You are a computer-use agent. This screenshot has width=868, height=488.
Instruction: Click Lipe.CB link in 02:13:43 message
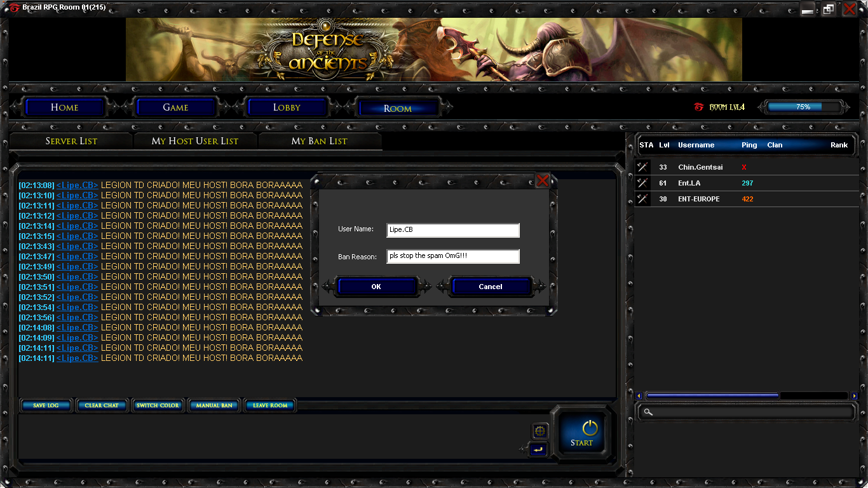tap(77, 246)
